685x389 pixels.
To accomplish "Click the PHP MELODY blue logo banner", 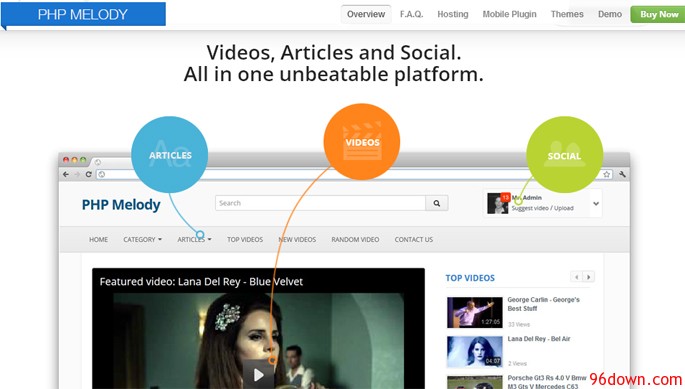I will tap(83, 14).
